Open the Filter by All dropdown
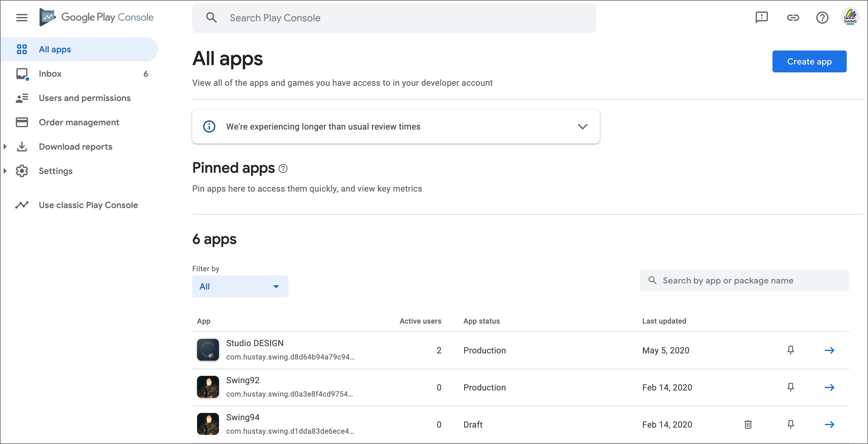The width and height of the screenshot is (868, 444). (240, 286)
